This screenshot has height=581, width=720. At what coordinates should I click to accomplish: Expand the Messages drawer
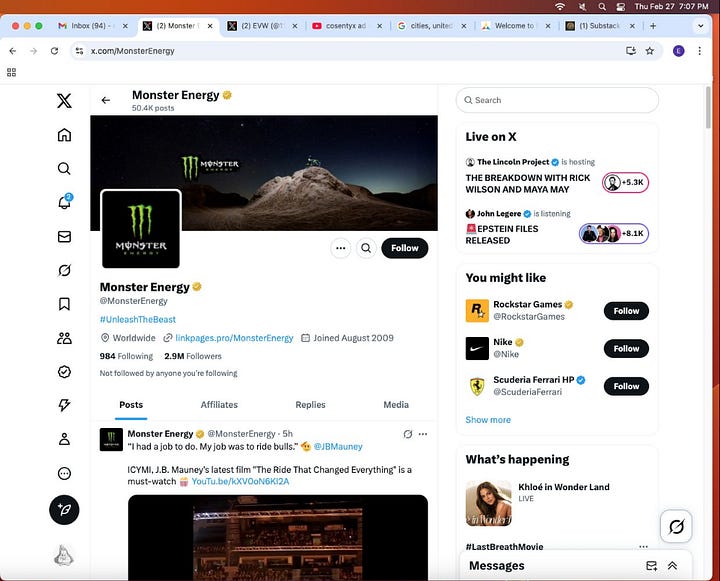click(x=672, y=566)
